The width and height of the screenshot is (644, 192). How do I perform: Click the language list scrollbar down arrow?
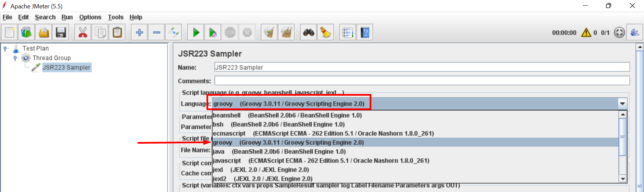click(x=623, y=179)
